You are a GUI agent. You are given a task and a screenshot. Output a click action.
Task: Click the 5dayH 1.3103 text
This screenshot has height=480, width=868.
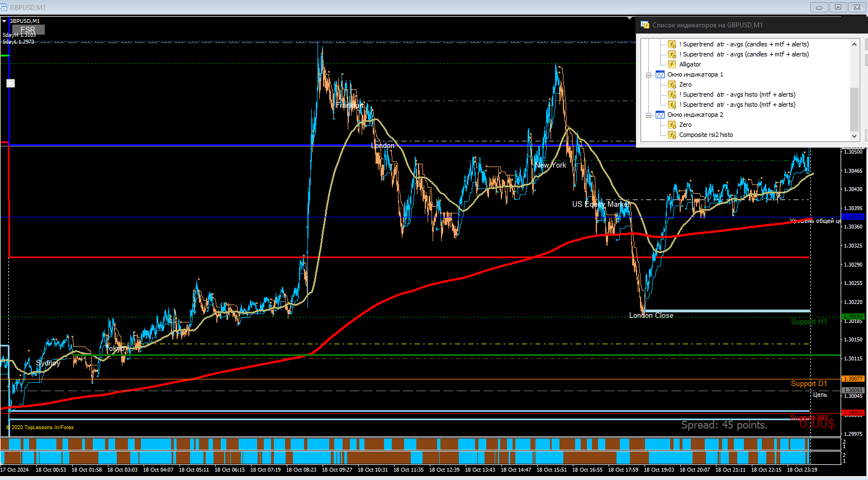pyautogui.click(x=19, y=35)
